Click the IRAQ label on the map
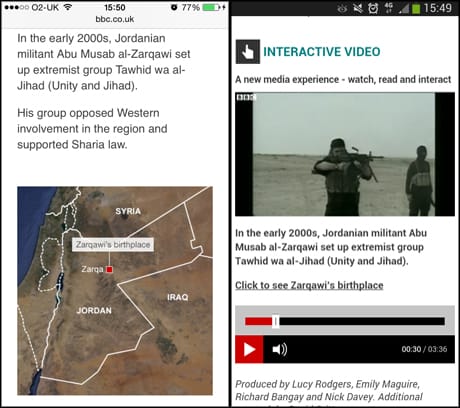The height and width of the screenshot is (408, 460). [177, 297]
